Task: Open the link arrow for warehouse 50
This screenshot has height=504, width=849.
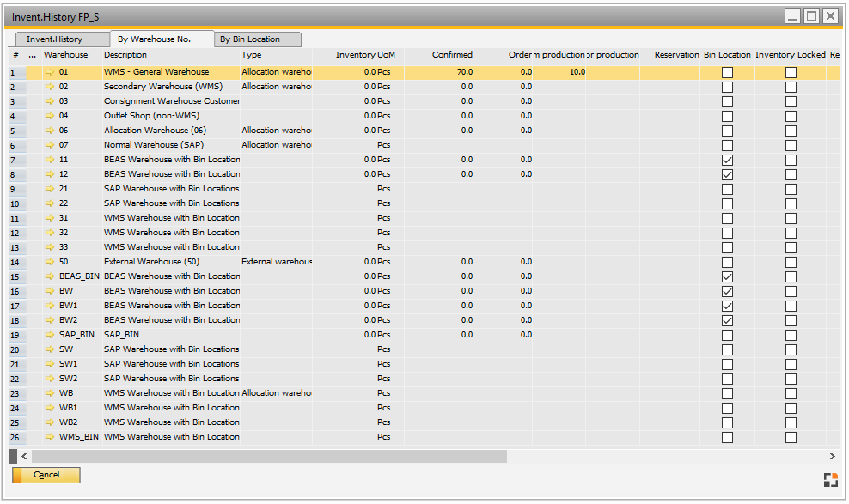Action: coord(50,262)
